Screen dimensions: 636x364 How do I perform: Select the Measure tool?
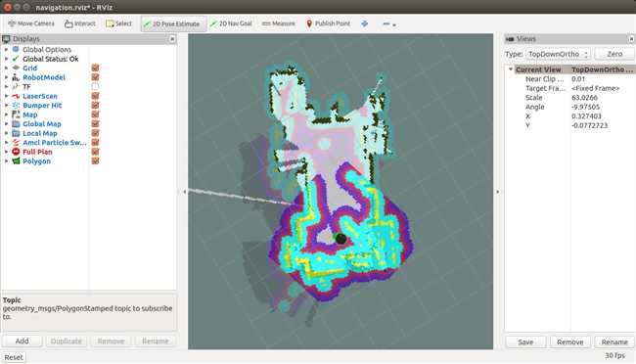(x=278, y=23)
